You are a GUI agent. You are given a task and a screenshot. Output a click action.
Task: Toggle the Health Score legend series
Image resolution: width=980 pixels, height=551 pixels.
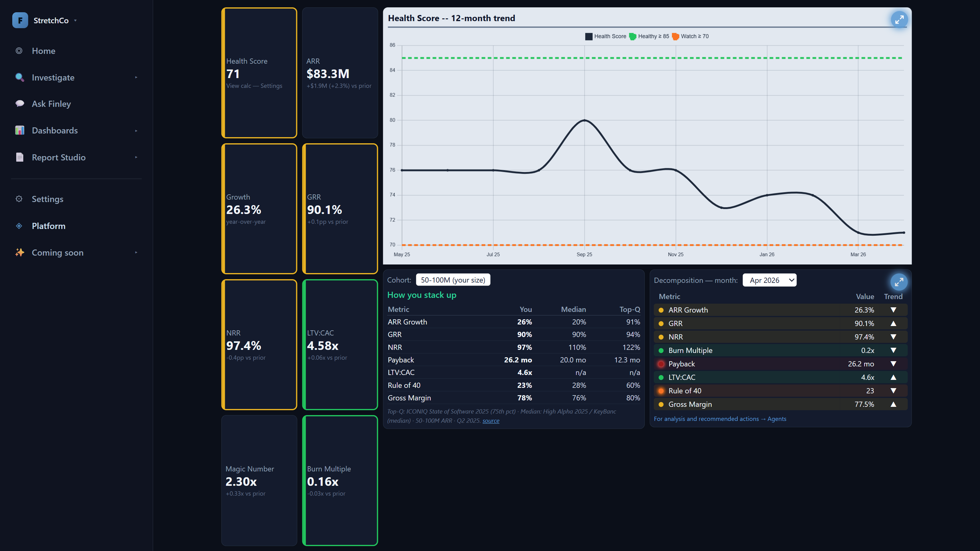click(606, 36)
